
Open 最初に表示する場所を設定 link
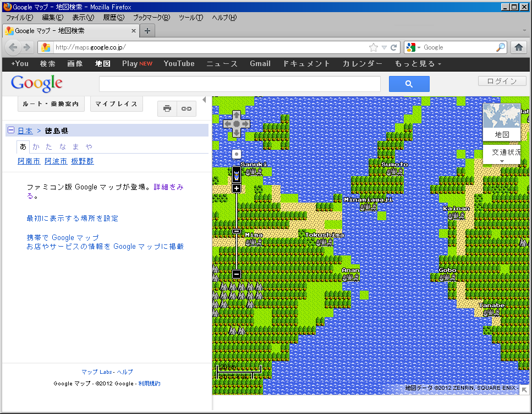click(x=73, y=219)
